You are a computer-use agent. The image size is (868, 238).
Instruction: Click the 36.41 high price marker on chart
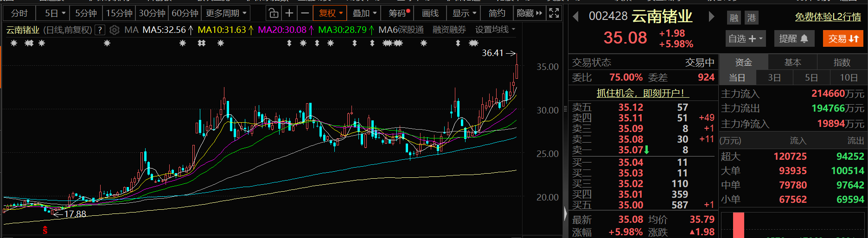point(492,53)
